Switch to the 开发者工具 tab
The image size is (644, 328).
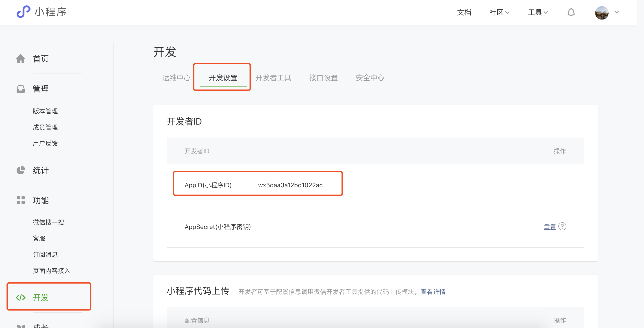pos(273,78)
